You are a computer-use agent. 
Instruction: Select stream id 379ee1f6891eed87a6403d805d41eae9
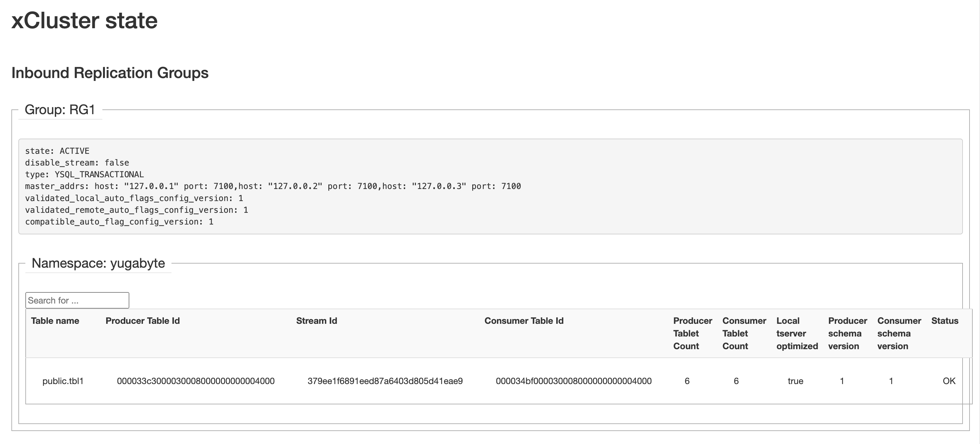[x=385, y=381]
